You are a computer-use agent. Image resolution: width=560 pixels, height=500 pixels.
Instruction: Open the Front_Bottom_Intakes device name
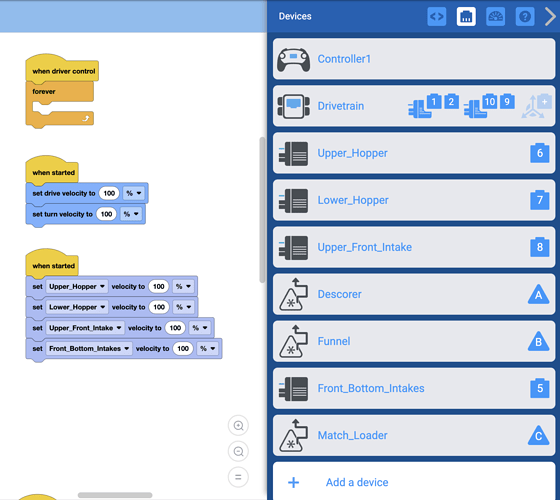[x=371, y=388]
